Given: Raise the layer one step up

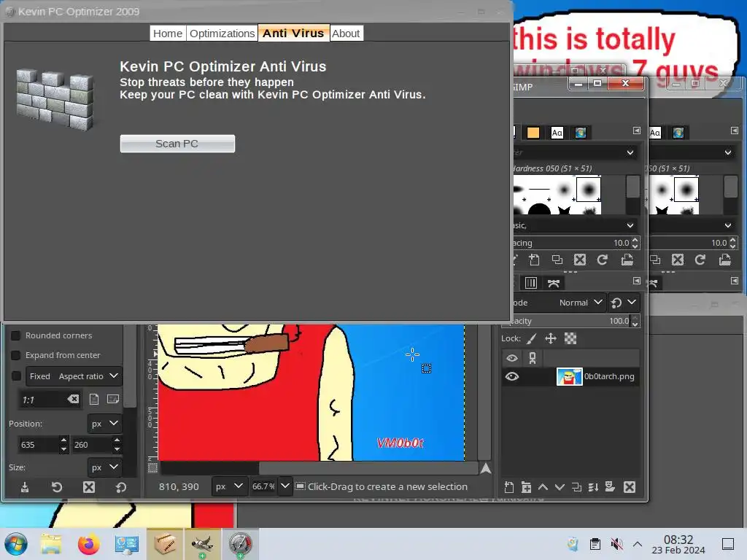Looking at the screenshot, I should click(543, 486).
